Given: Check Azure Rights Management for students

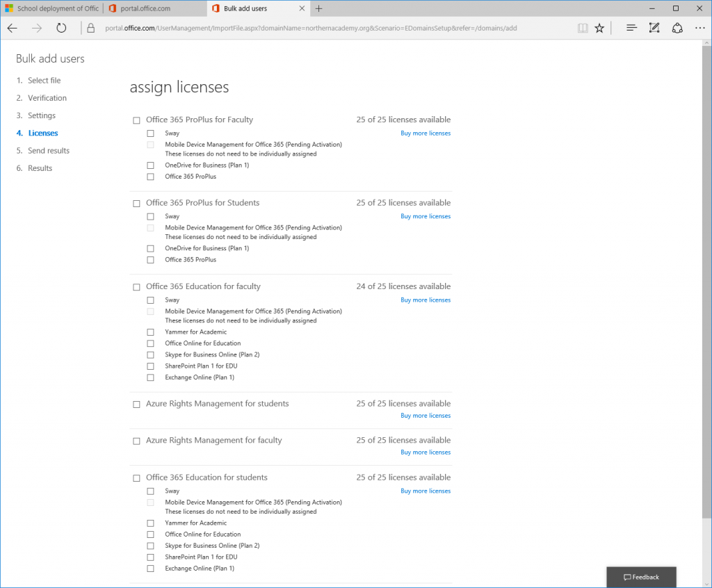Looking at the screenshot, I should (136, 404).
